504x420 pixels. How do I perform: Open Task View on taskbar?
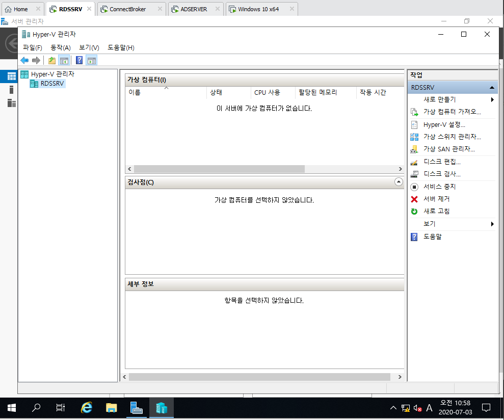(61, 408)
